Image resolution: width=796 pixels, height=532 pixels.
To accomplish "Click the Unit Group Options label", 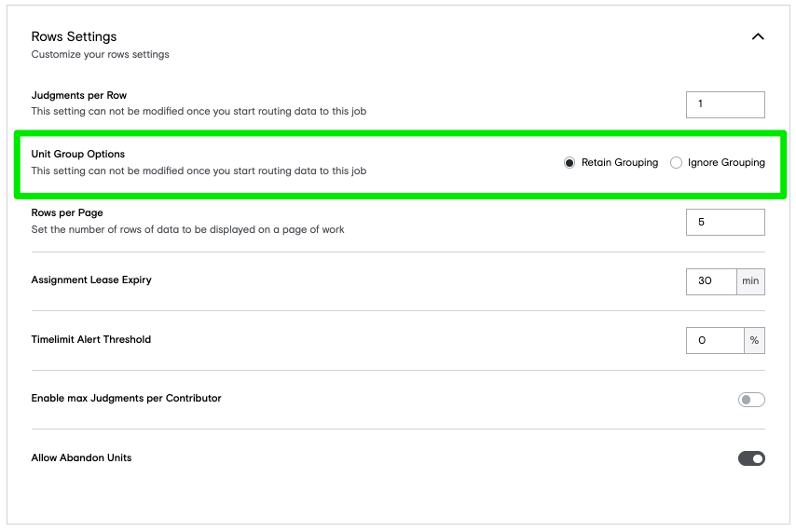I will tap(78, 154).
